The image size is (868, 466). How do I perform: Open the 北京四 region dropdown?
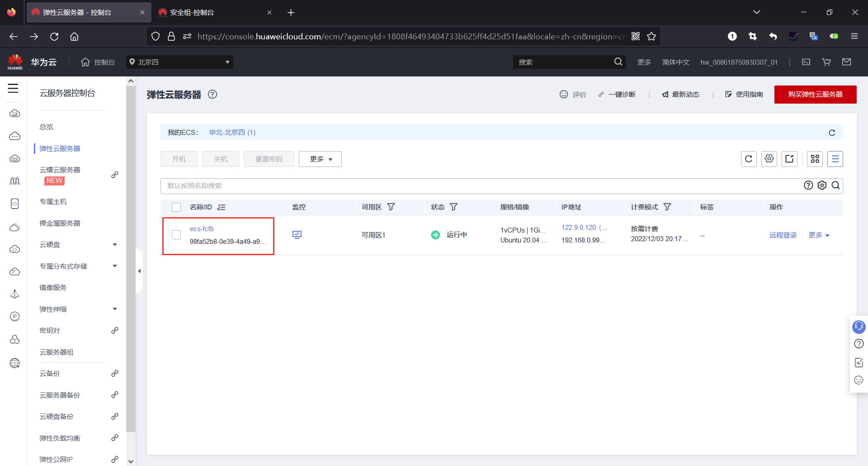click(179, 62)
